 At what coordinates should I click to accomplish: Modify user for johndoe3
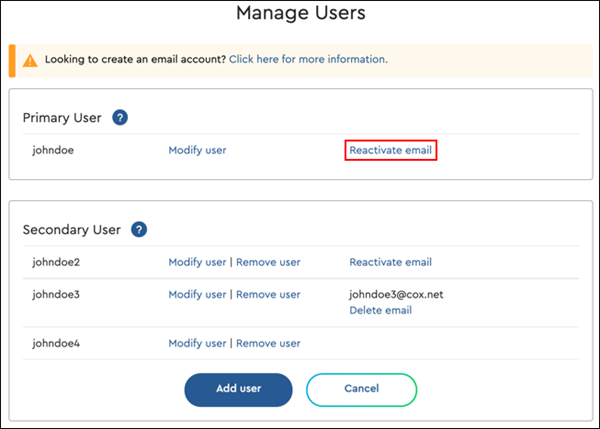[197, 295]
